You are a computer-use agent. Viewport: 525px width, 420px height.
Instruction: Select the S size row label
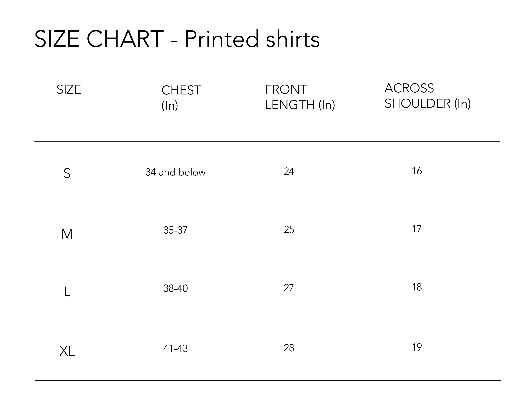67,173
